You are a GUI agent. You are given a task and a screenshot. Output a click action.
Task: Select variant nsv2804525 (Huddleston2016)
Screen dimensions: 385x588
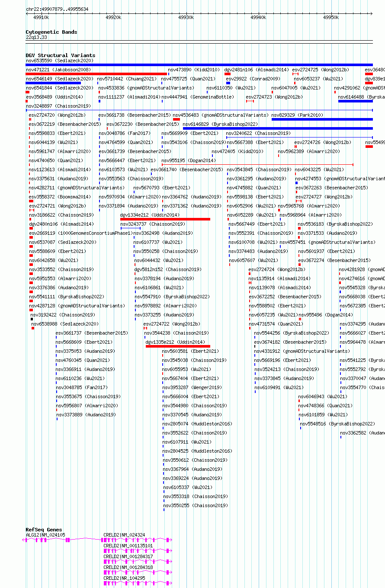coord(197,451)
